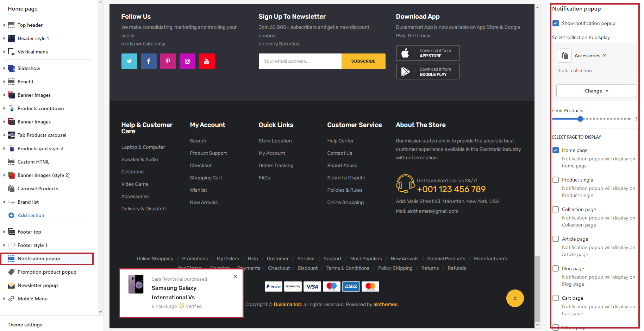This screenshot has height=331, width=644.
Task: Close the Samsung Galaxy purchase notification
Action: 235,276
